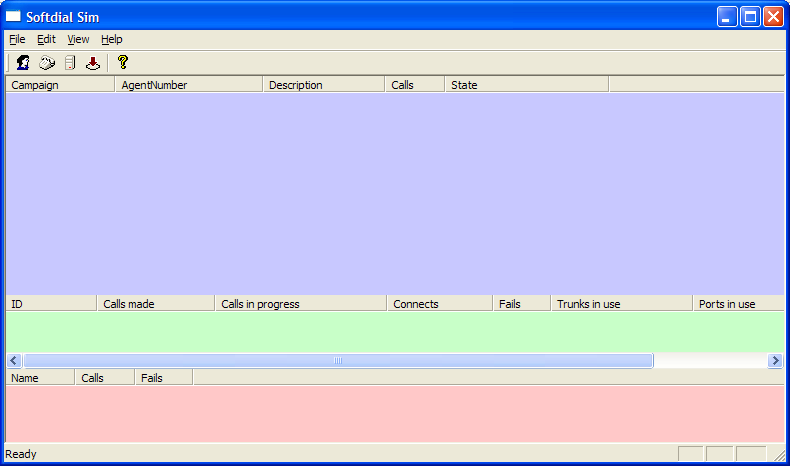790x466 pixels.
Task: Click the Connects column header
Action: 439,304
